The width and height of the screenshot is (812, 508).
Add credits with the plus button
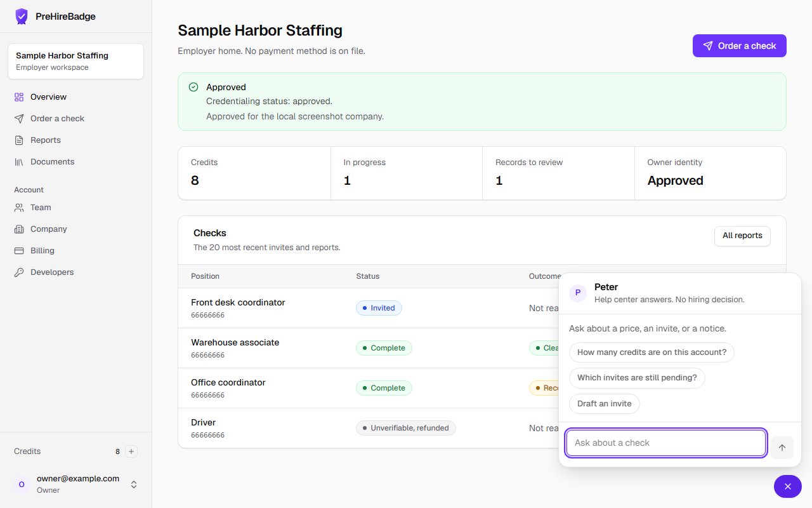pyautogui.click(x=131, y=451)
